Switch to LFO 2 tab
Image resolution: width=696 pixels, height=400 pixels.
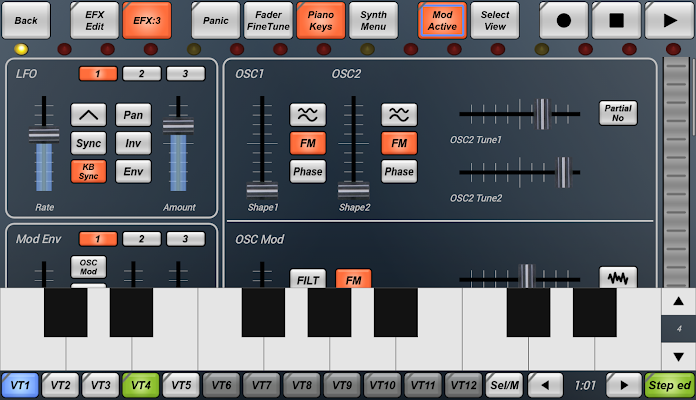141,74
